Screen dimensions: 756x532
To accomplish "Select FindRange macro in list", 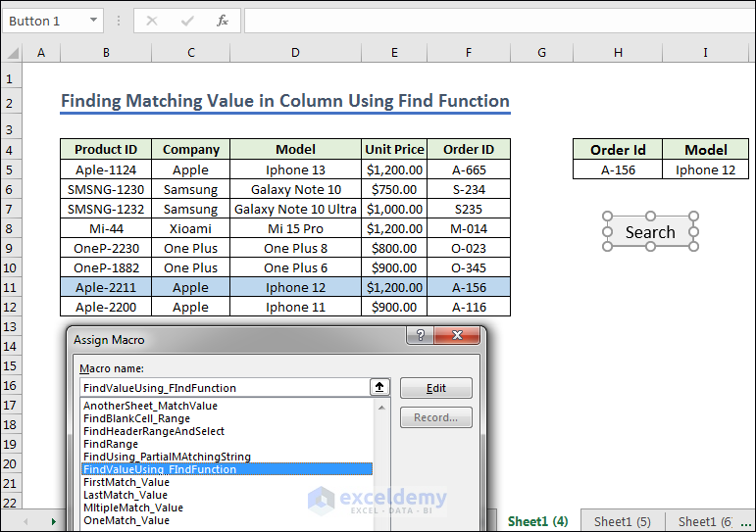I will [111, 444].
